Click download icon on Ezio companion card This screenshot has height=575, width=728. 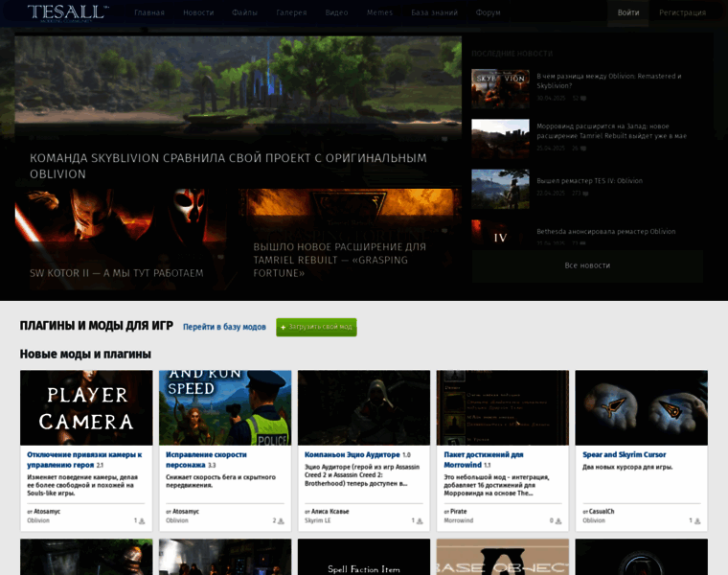420,521
